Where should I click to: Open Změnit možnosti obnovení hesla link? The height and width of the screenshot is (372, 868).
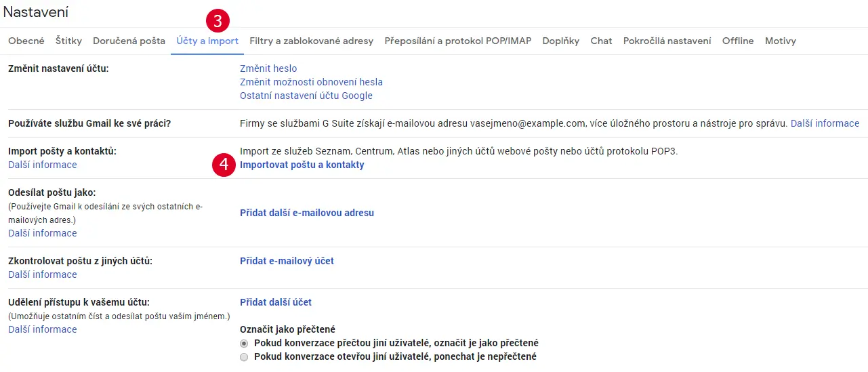coord(311,82)
